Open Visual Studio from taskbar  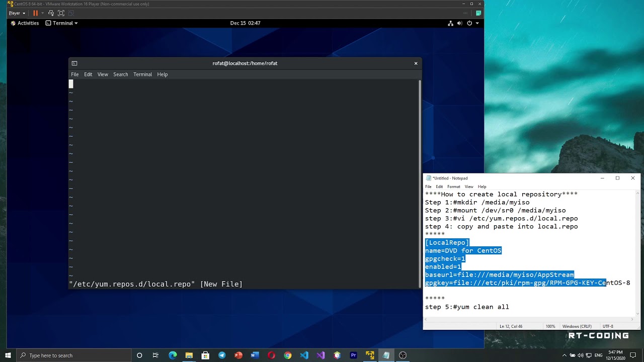pyautogui.click(x=320, y=355)
